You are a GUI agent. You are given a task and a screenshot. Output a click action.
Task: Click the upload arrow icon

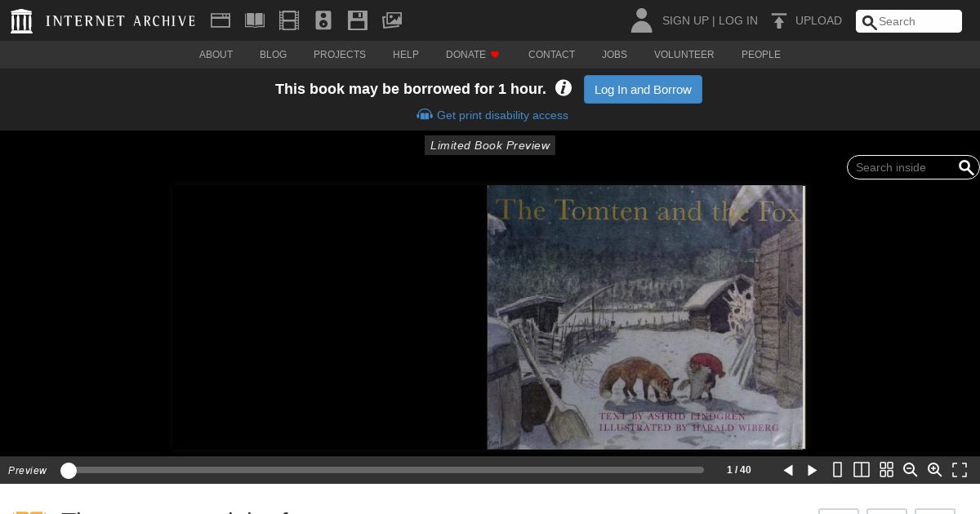(x=779, y=21)
